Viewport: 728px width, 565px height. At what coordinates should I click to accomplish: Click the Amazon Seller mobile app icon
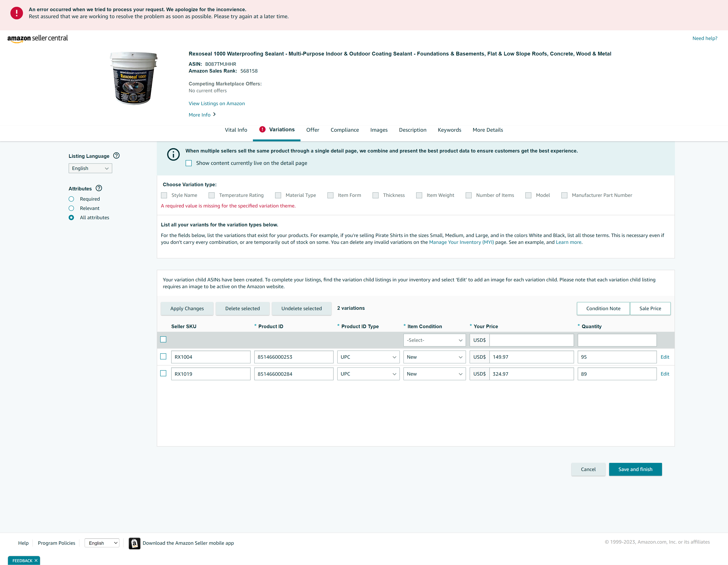pos(134,543)
